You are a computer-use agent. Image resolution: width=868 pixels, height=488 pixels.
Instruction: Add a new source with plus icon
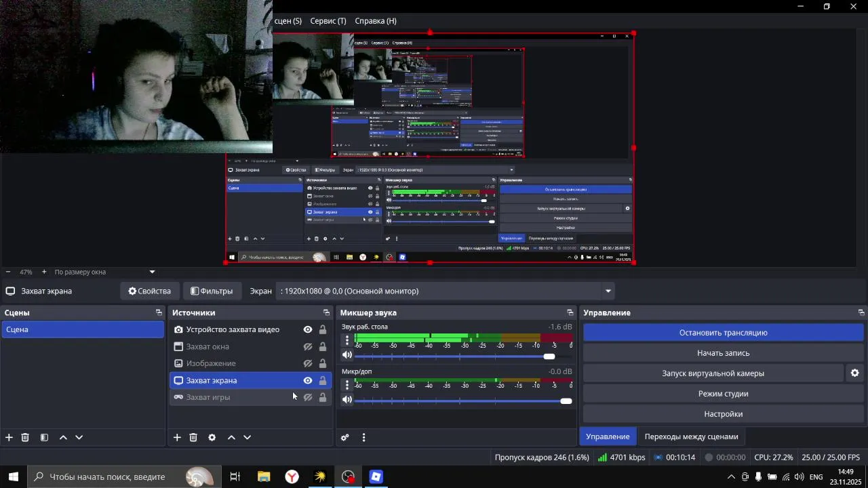click(x=177, y=437)
